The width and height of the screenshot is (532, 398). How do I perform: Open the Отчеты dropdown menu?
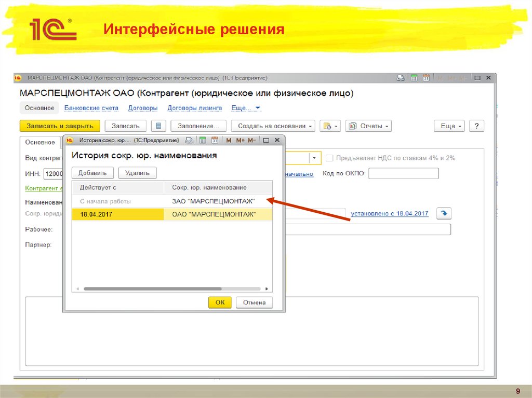point(368,126)
